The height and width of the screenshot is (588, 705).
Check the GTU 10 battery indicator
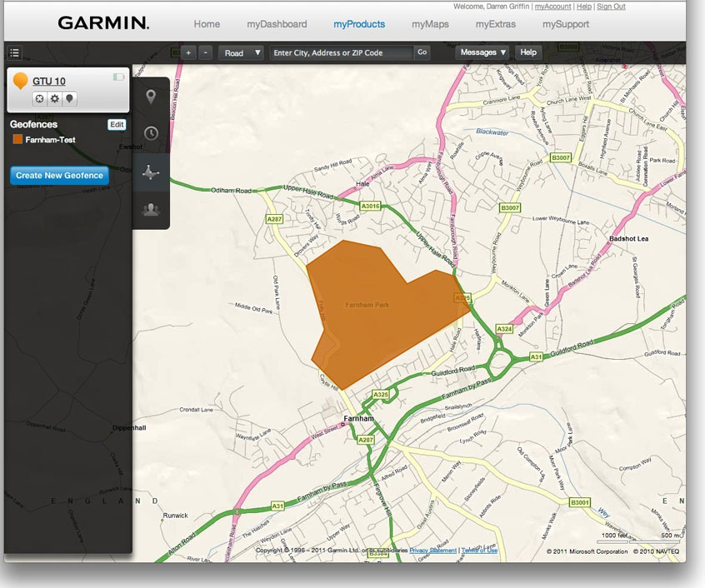118,77
